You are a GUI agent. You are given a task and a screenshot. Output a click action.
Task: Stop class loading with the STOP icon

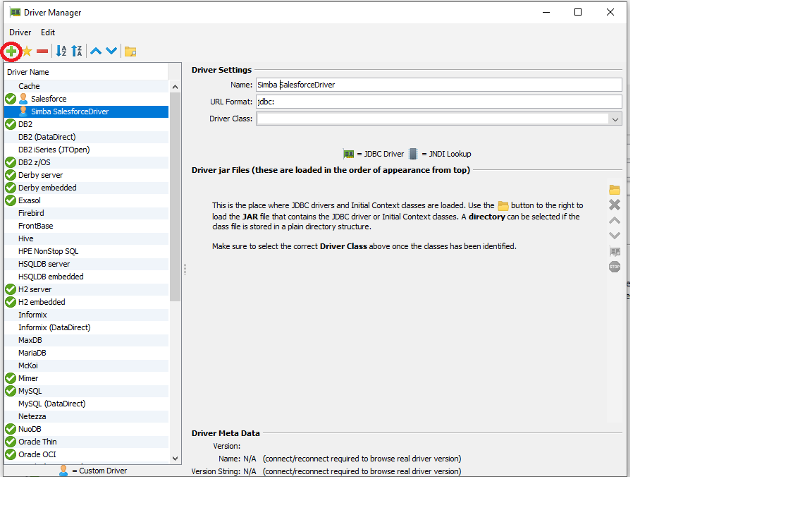[614, 267]
